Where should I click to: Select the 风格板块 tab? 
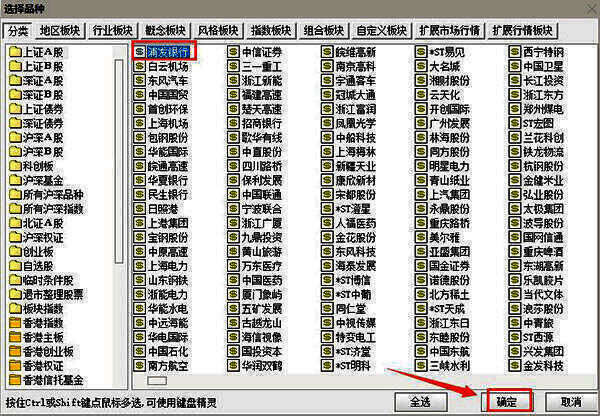218,31
